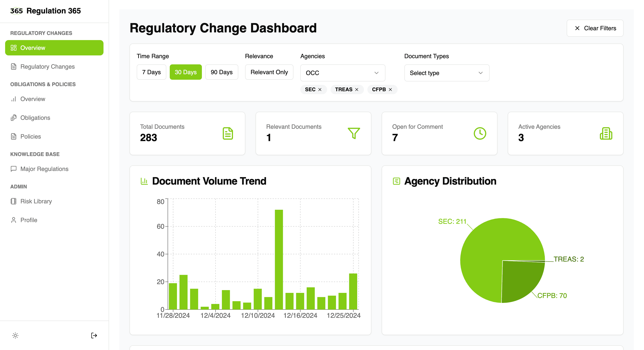Remove the TREAS agency filter chip

pos(357,90)
